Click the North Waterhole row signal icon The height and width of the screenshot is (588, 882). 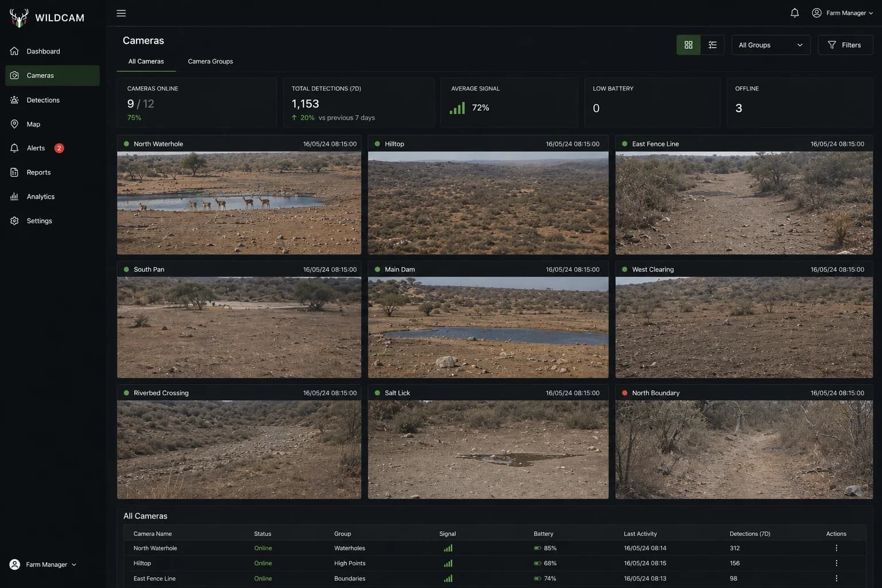click(x=448, y=548)
